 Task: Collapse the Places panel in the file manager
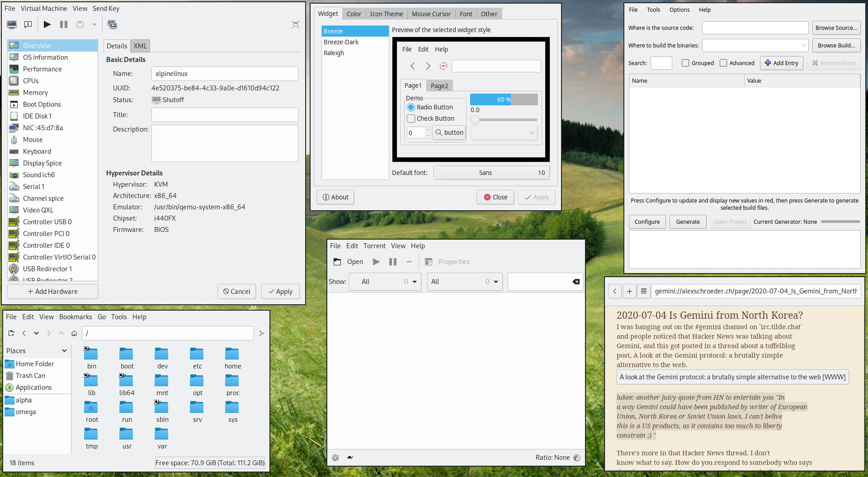(x=64, y=350)
